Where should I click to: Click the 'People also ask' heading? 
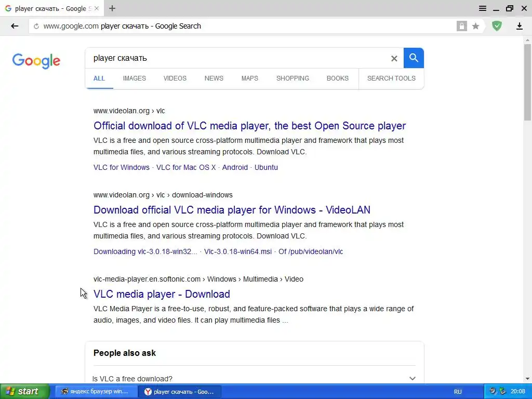[125, 353]
